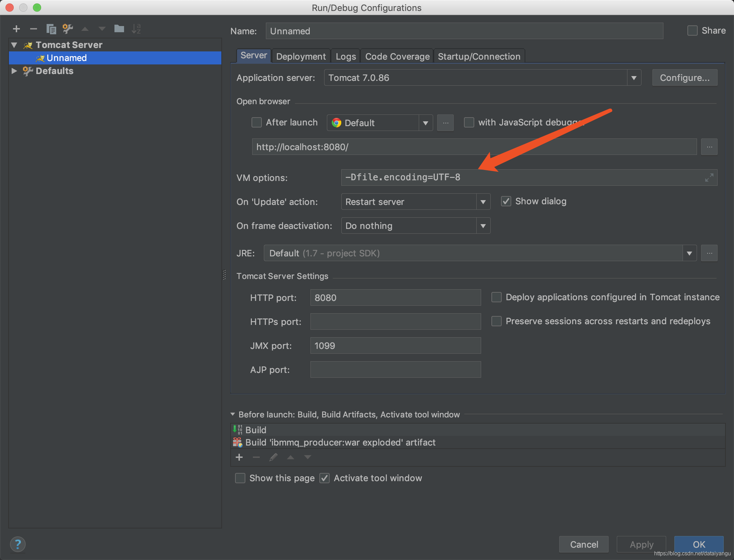This screenshot has height=560, width=734.
Task: Switch to the Startup/Connection tab
Action: tap(479, 57)
